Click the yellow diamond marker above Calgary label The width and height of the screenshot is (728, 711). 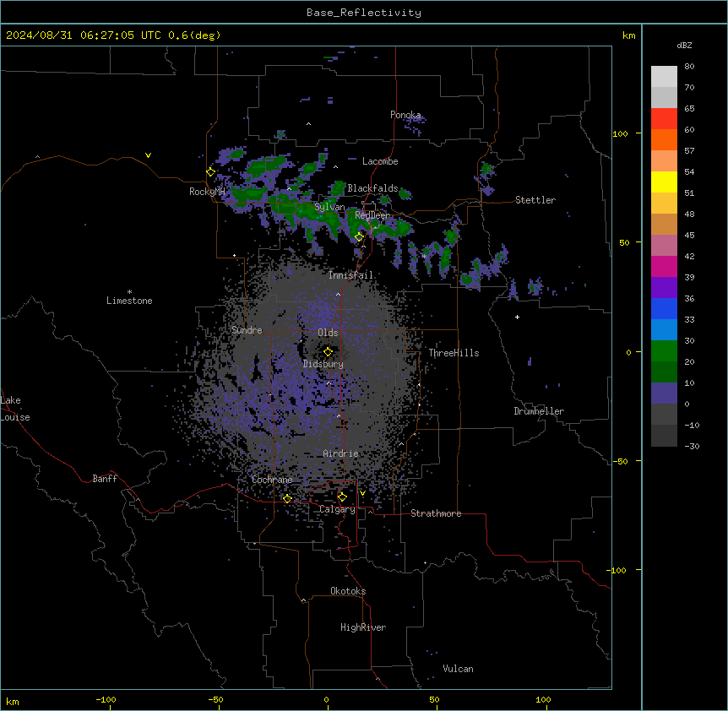pyautogui.click(x=342, y=497)
